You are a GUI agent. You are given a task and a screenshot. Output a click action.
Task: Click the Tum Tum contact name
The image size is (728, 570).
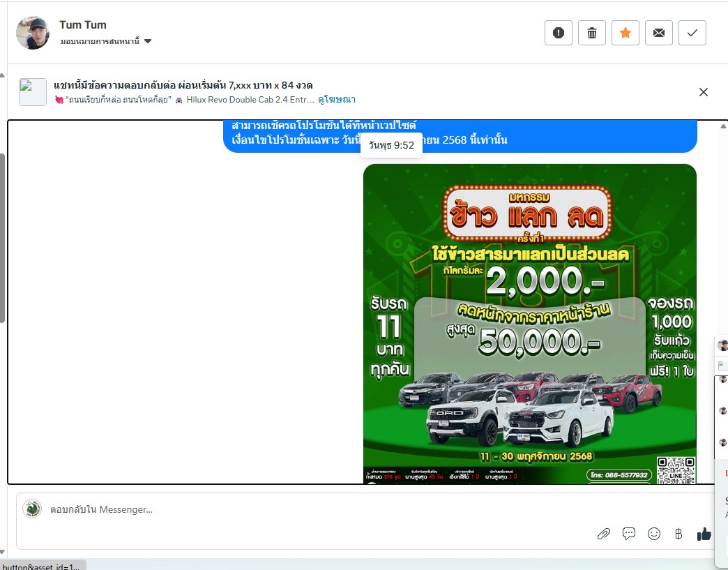pyautogui.click(x=83, y=24)
